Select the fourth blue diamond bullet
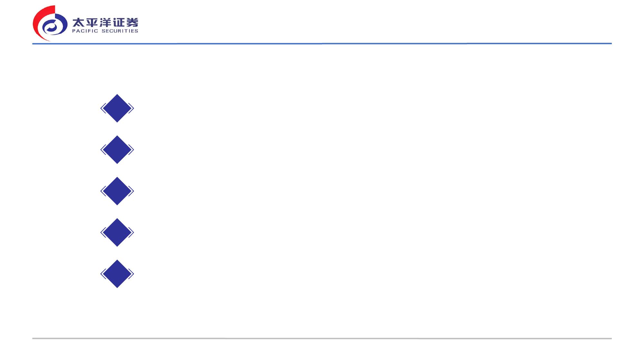The height and width of the screenshot is (362, 644). point(117,232)
